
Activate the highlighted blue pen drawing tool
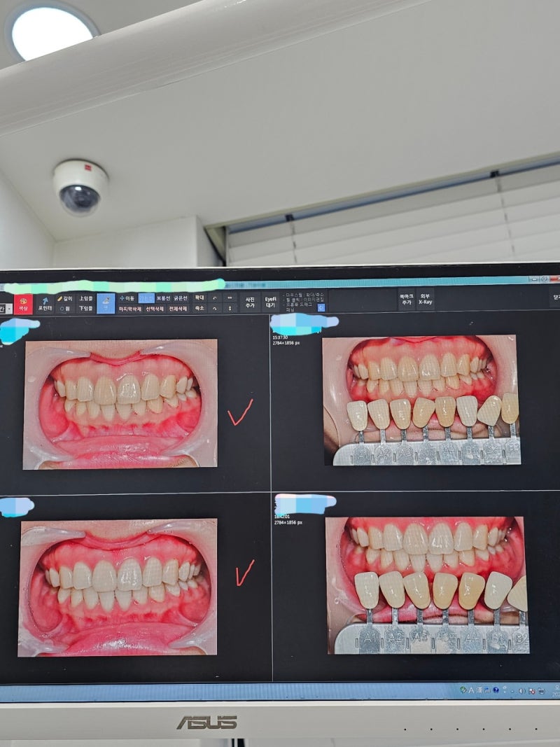pyautogui.click(x=106, y=303)
